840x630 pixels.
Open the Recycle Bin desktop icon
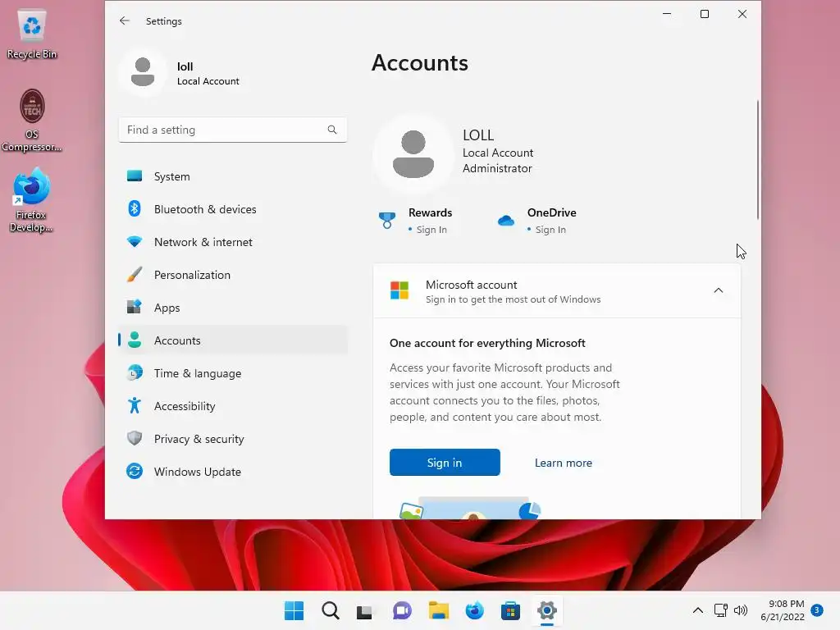pyautogui.click(x=32, y=35)
